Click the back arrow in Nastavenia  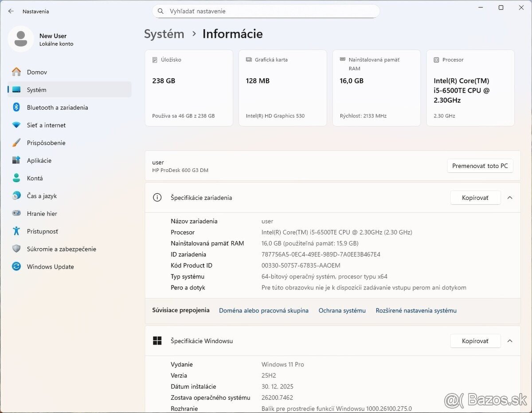(11, 12)
